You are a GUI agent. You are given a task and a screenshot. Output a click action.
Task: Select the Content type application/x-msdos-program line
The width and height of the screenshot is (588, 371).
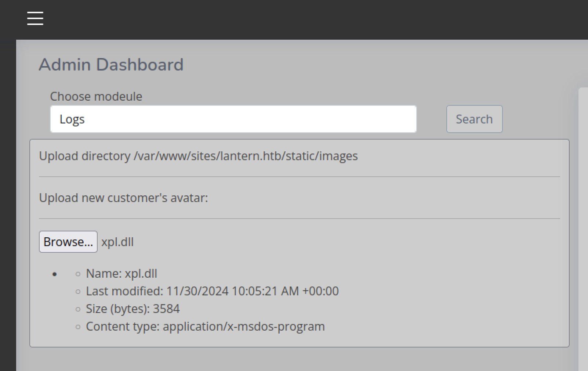[205, 327]
